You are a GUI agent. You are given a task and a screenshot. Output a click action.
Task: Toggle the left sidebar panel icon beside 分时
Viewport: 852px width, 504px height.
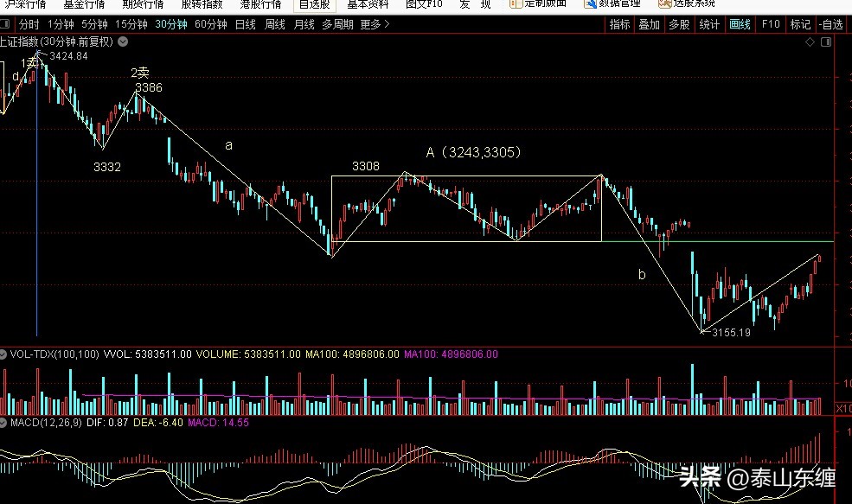click(5, 24)
